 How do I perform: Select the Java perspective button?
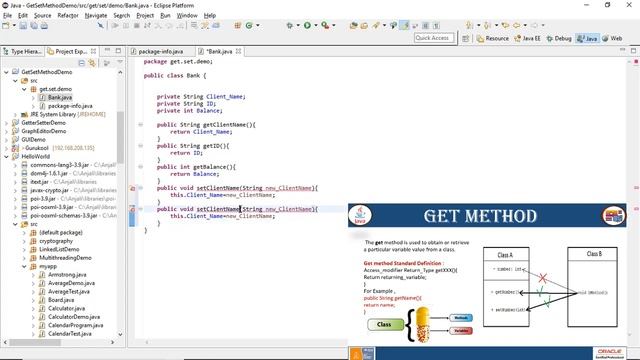point(587,38)
